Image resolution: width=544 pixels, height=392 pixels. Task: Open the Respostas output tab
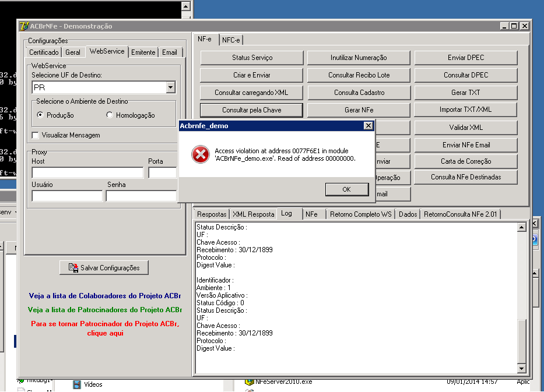212,214
